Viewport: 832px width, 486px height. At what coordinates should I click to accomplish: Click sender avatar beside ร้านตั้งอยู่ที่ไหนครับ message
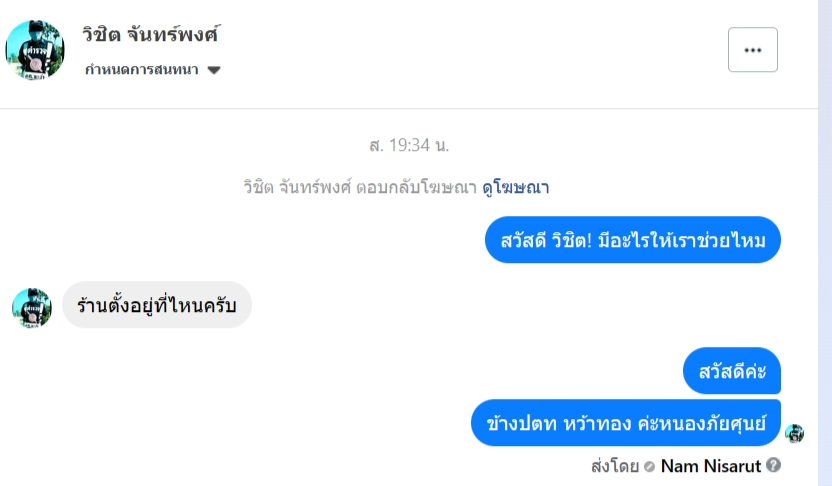(32, 307)
